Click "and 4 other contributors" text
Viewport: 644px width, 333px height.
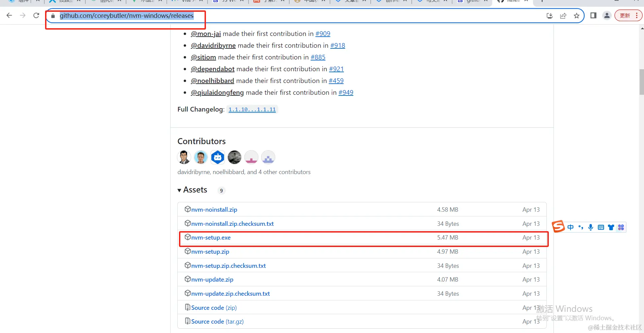(279, 172)
